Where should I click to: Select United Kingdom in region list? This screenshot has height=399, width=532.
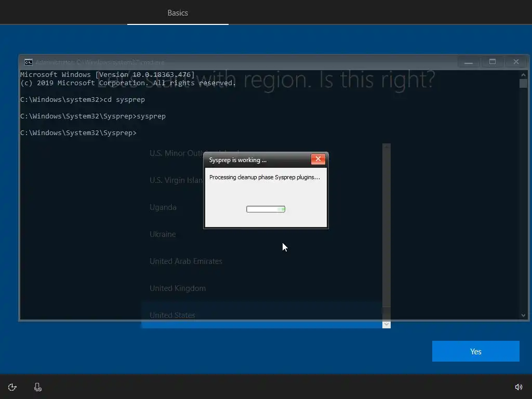coord(262,288)
